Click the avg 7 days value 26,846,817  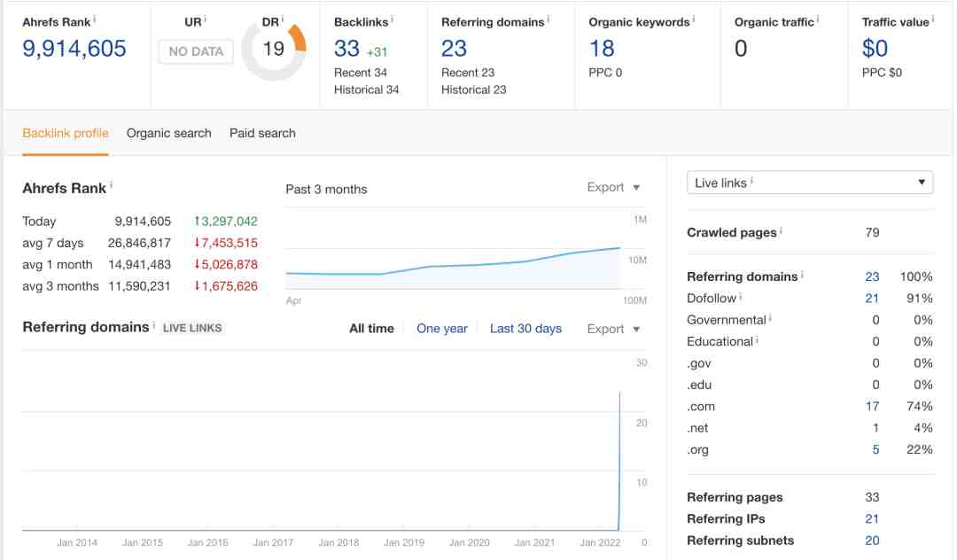coord(139,243)
